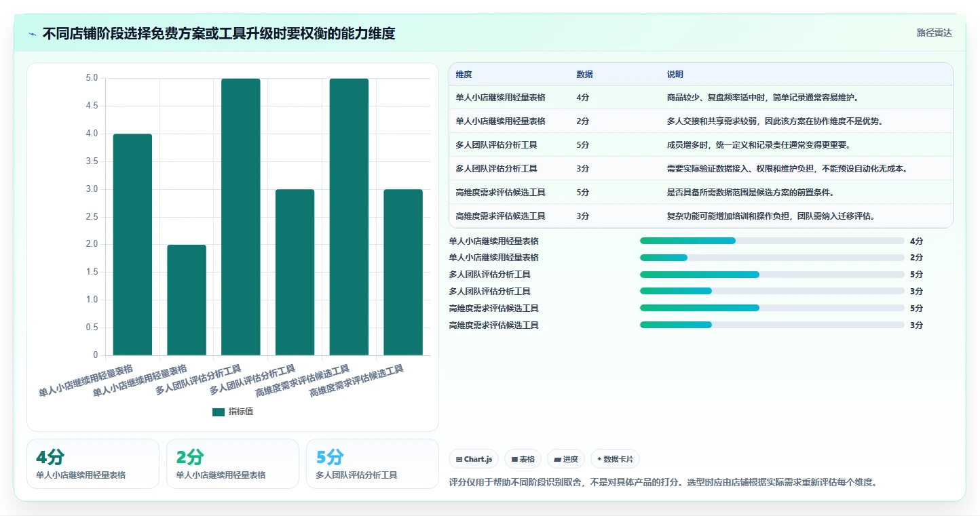Toggle the 指标值 legend swatch under the chart

click(218, 412)
